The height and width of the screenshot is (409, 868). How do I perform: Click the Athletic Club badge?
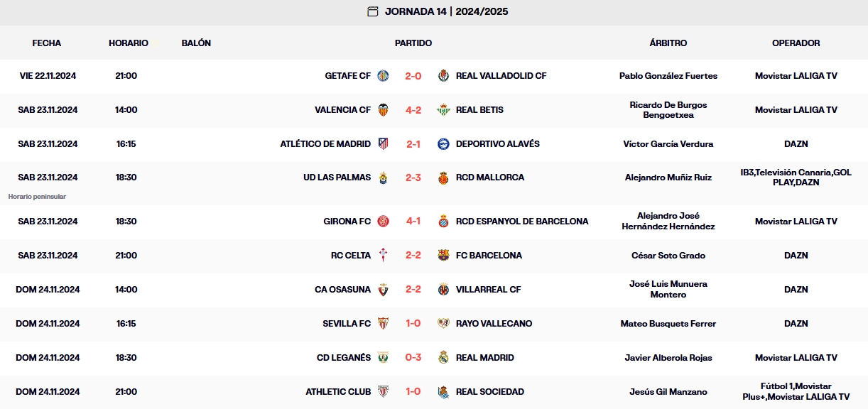[x=384, y=391]
